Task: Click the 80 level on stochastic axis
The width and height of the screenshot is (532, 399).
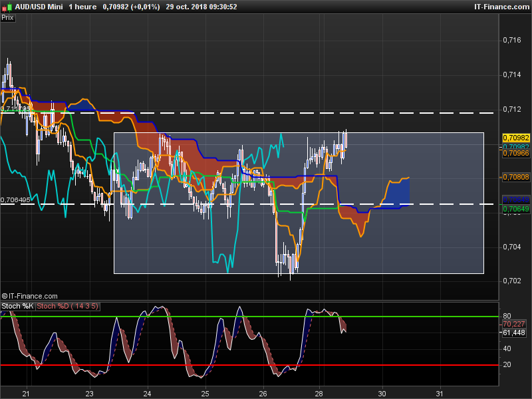Action: [507, 316]
